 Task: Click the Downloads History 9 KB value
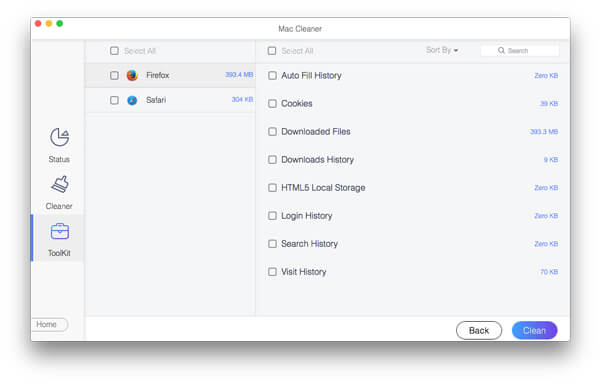[x=551, y=159]
